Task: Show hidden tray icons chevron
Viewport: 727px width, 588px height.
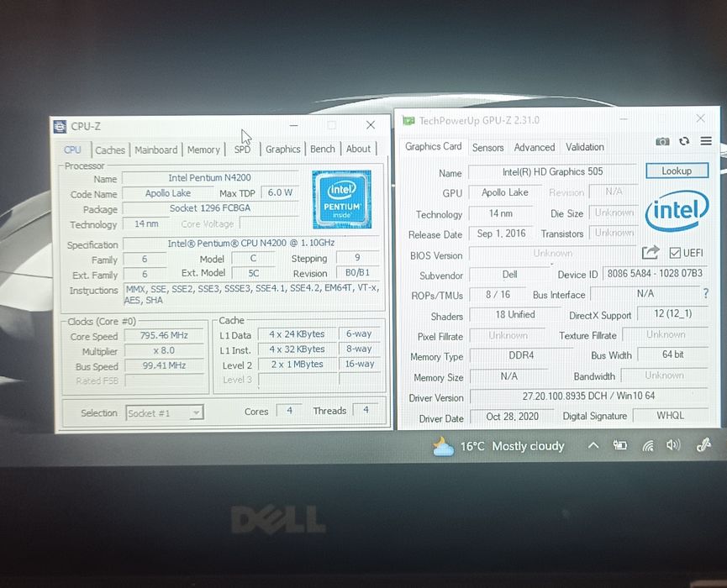Action: click(x=593, y=446)
